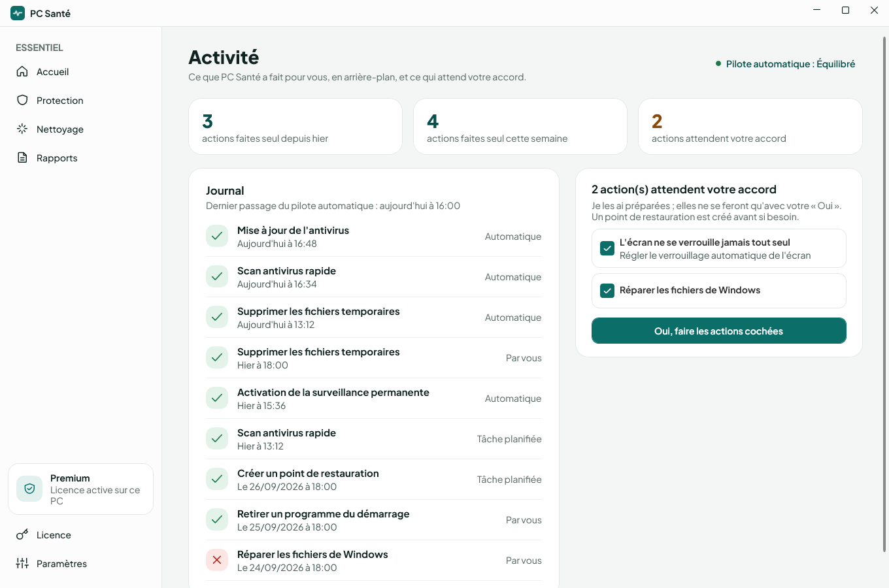Image resolution: width=889 pixels, height=588 pixels.
Task: Maximize the PC Santé window
Action: (845, 10)
